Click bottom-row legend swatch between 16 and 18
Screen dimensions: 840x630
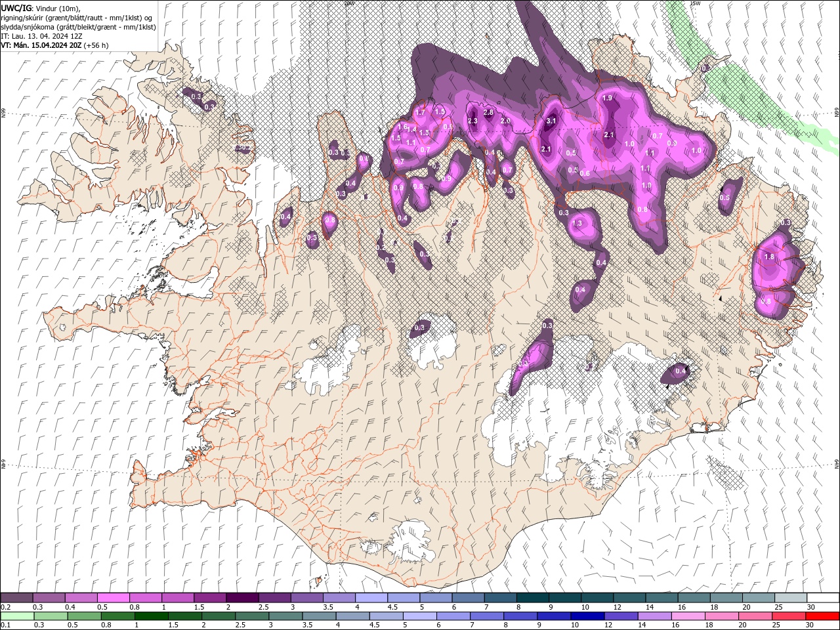click(688, 616)
